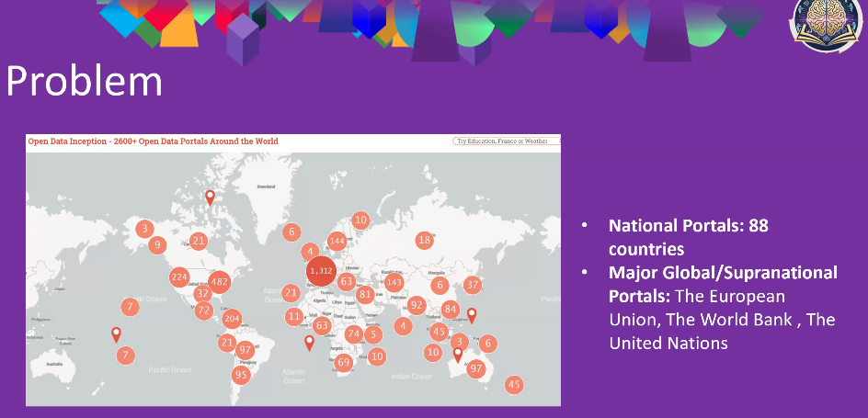The height and width of the screenshot is (418, 868).
Task: Click the 37 cluster marker
Action: (473, 285)
